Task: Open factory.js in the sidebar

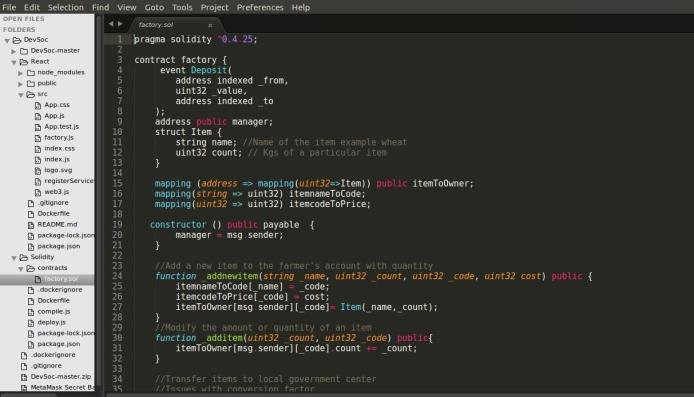Action: tap(59, 138)
